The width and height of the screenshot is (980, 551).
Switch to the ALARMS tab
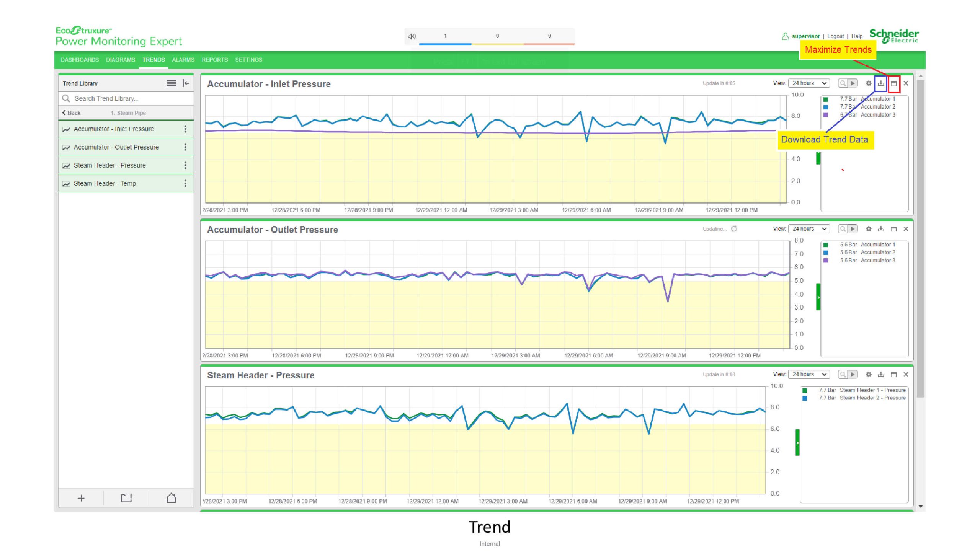183,60
